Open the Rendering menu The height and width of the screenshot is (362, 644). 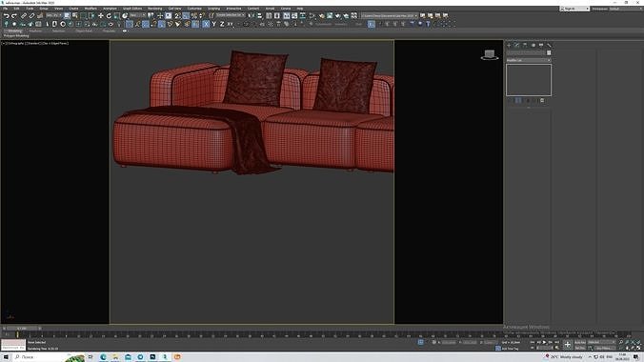(154, 9)
